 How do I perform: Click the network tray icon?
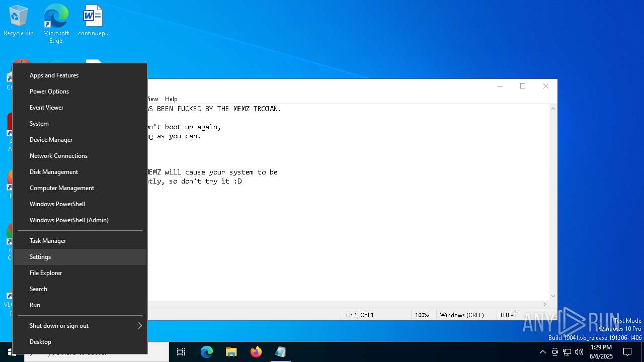567,352
